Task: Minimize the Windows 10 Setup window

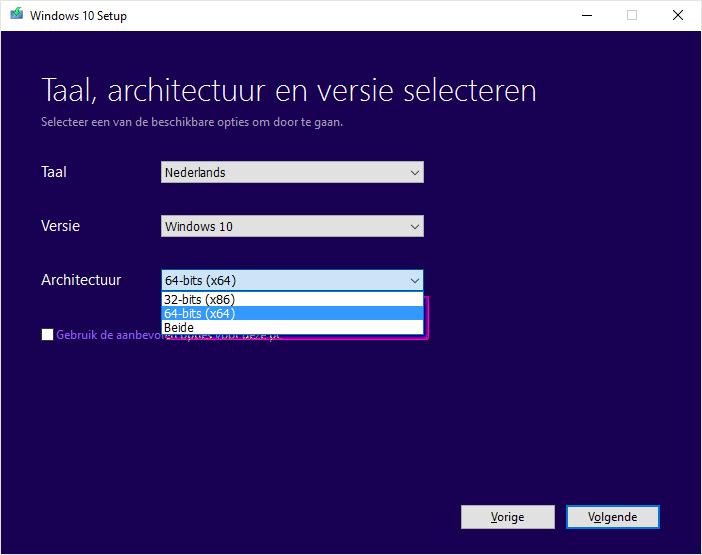Action: 587,15
